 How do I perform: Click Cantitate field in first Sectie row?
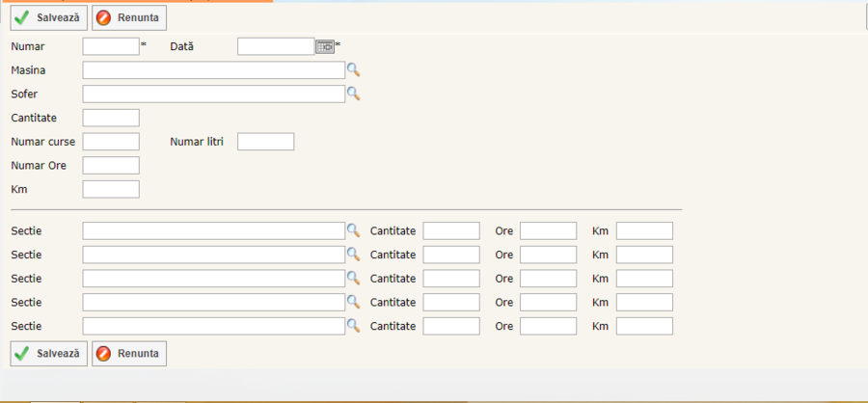click(451, 231)
